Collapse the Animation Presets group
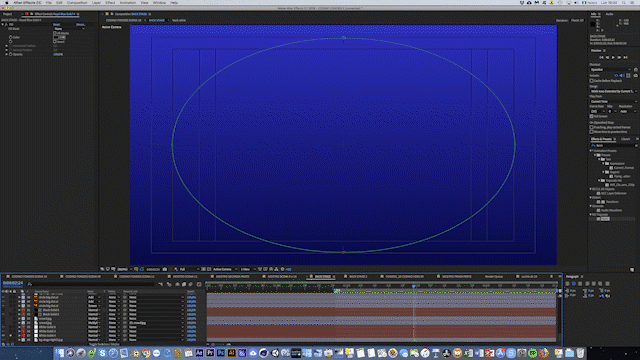The image size is (640, 360). coord(591,151)
